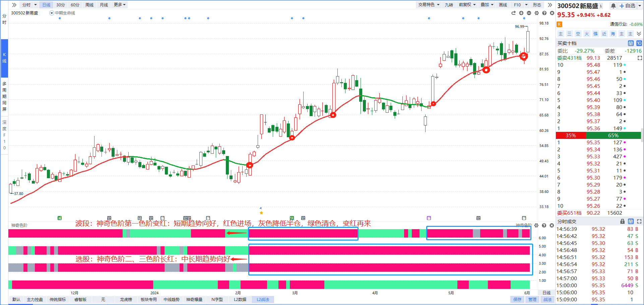Click the 火 tag icon
Viewport: 644px width, 305px height.
[587, 34]
